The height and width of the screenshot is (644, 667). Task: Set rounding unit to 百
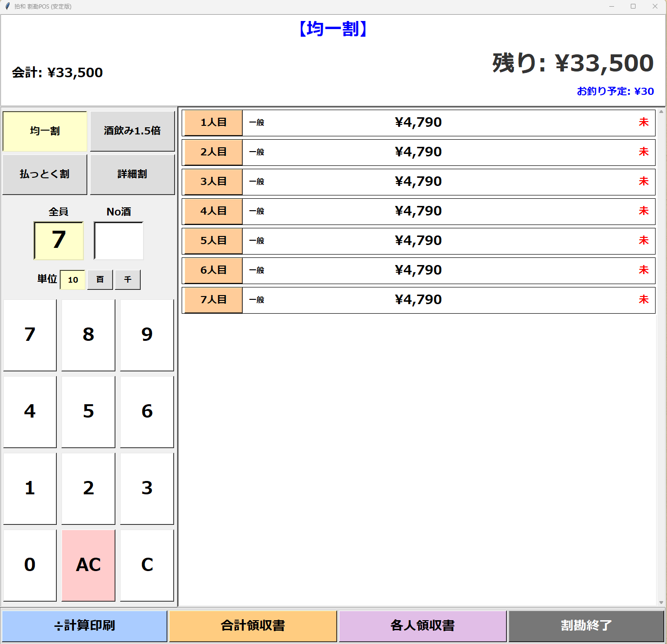[100, 280]
